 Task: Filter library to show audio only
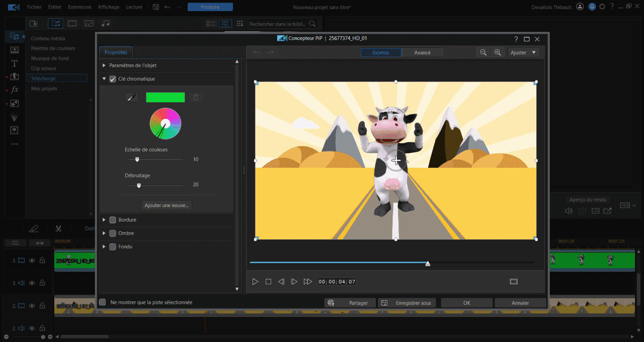105,23
